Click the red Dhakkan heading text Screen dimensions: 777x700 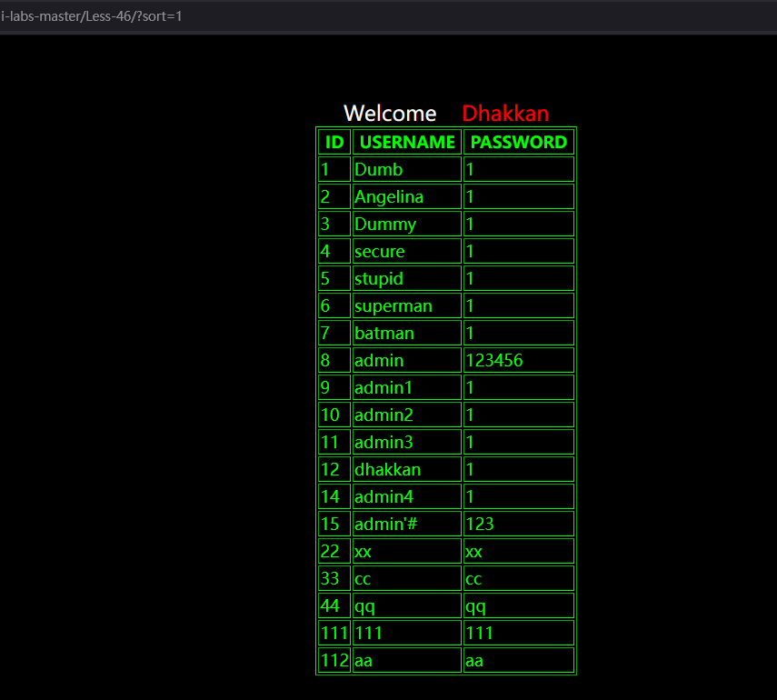coord(505,114)
